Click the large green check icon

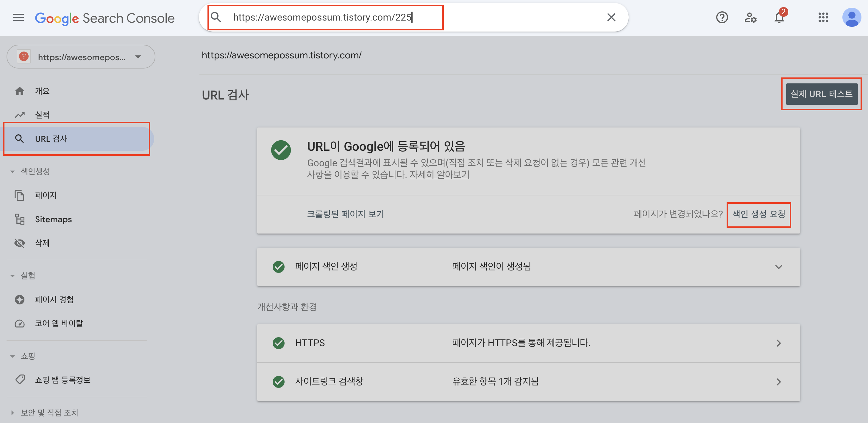(x=281, y=150)
